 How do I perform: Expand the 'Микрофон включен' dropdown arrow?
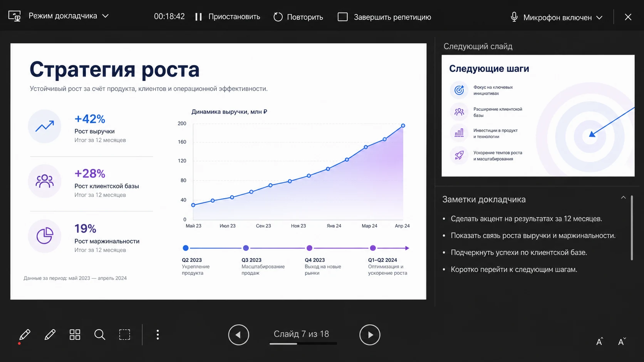point(599,17)
